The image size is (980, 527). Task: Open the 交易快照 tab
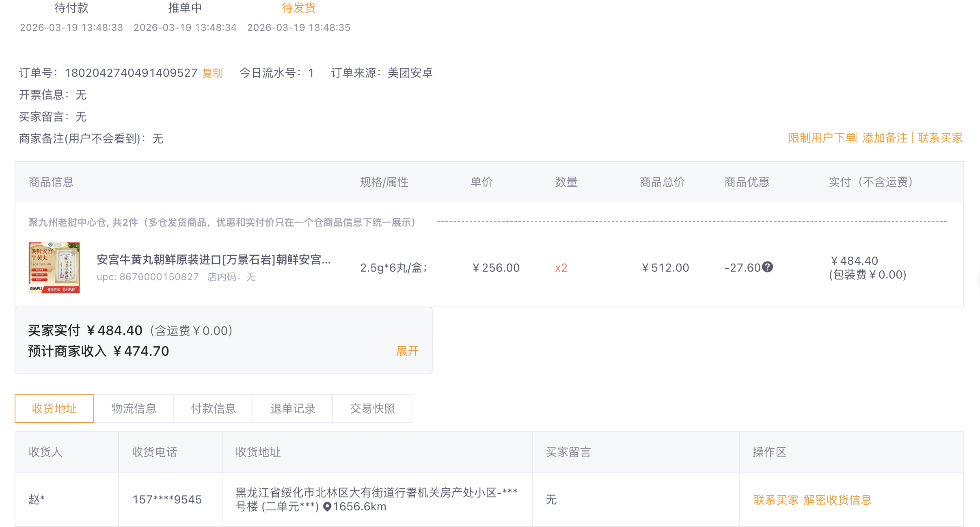point(372,408)
